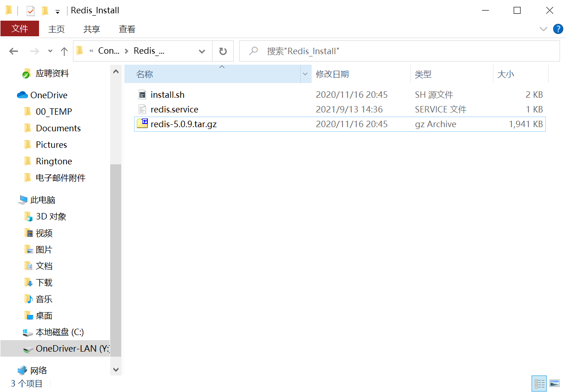Go up one folder level
Screen dimensions: 566x392
(64, 51)
